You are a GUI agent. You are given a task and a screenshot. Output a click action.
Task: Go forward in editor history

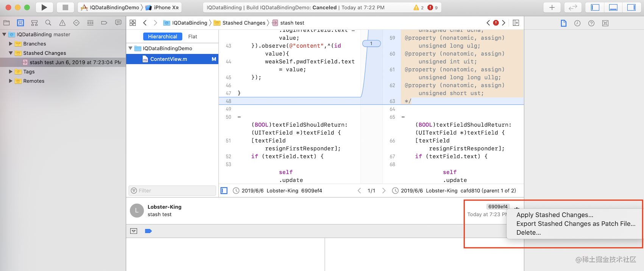[x=155, y=23]
